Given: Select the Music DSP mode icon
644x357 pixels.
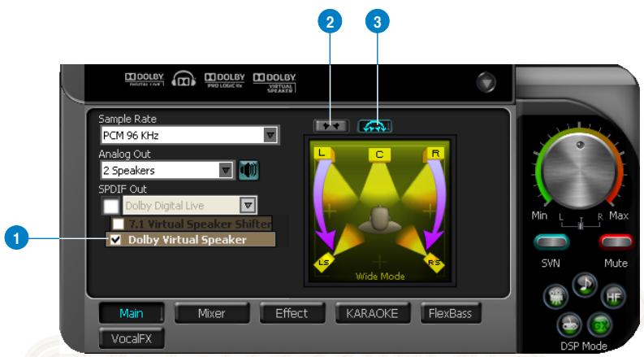Looking at the screenshot, I should coord(585,284).
